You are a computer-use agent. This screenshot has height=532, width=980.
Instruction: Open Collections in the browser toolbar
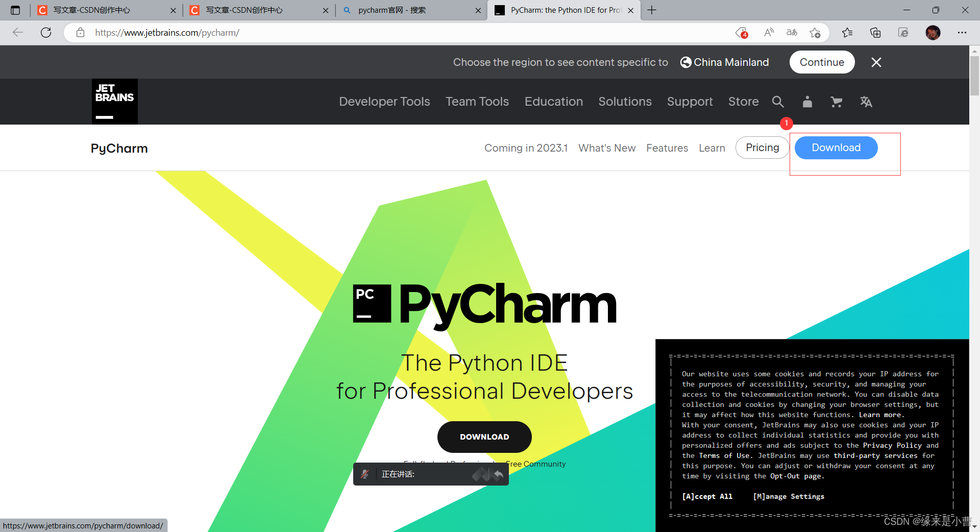tap(875, 32)
